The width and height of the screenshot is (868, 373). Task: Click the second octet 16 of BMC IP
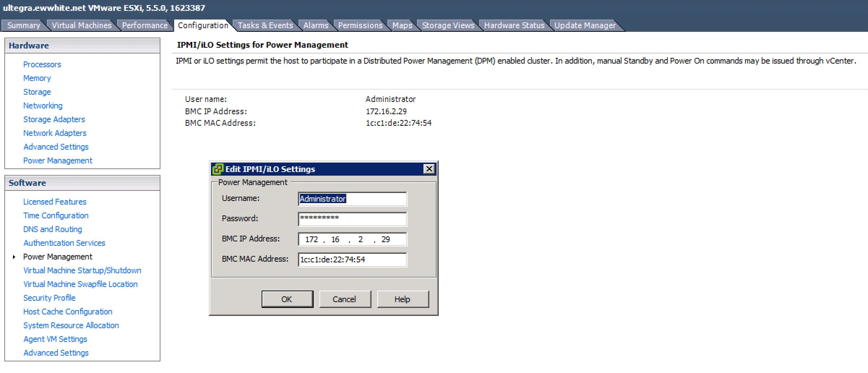tap(335, 239)
